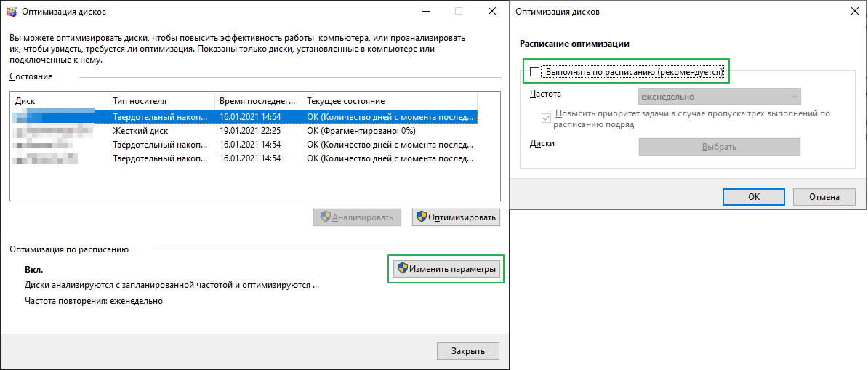The width and height of the screenshot is (868, 370).
Task: Click the shield icon on Изменить параметры button
Action: (x=401, y=270)
